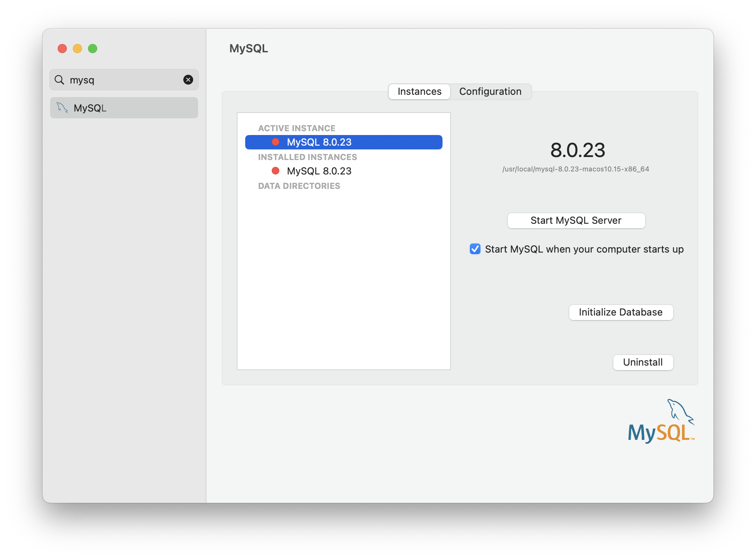Viewport: 756px width, 559px height.
Task: Switch to the Configuration tab
Action: tap(490, 91)
